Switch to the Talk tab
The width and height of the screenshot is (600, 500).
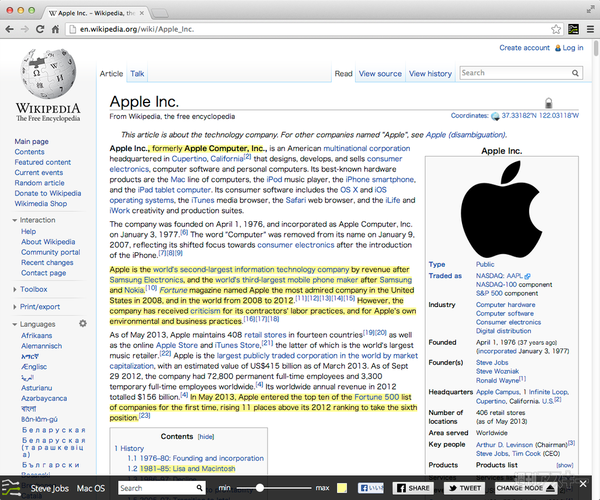[x=137, y=73]
